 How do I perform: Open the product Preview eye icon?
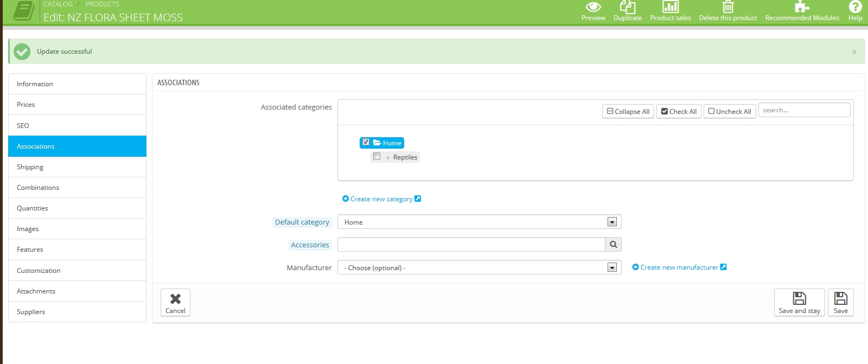(593, 7)
